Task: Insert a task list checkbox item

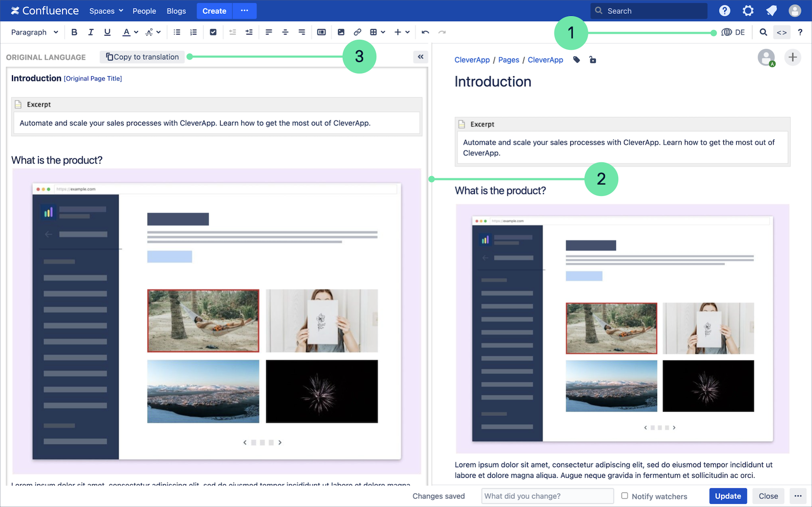Action: (x=213, y=32)
